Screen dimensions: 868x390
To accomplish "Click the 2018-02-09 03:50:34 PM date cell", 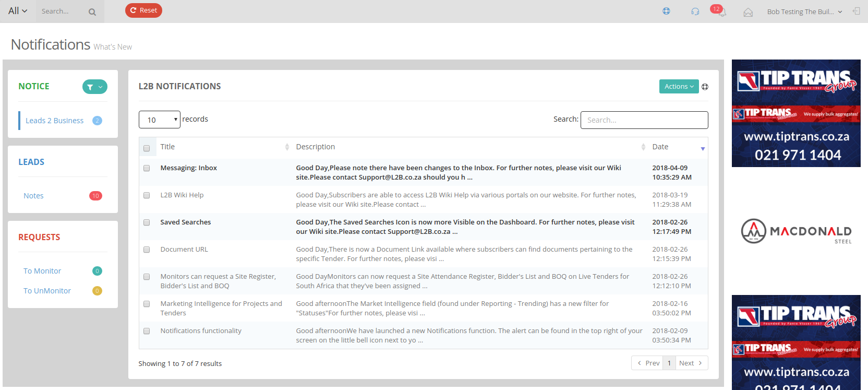I will pyautogui.click(x=672, y=336).
